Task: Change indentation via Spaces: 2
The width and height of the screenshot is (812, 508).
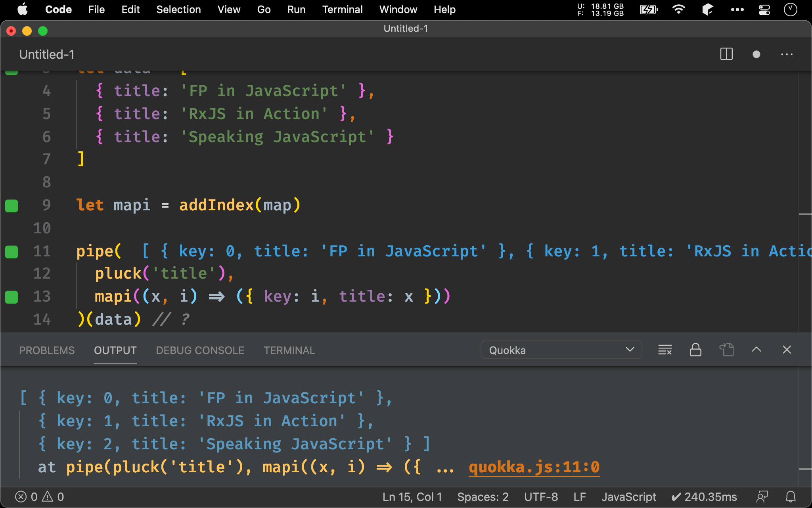Action: 483,496
